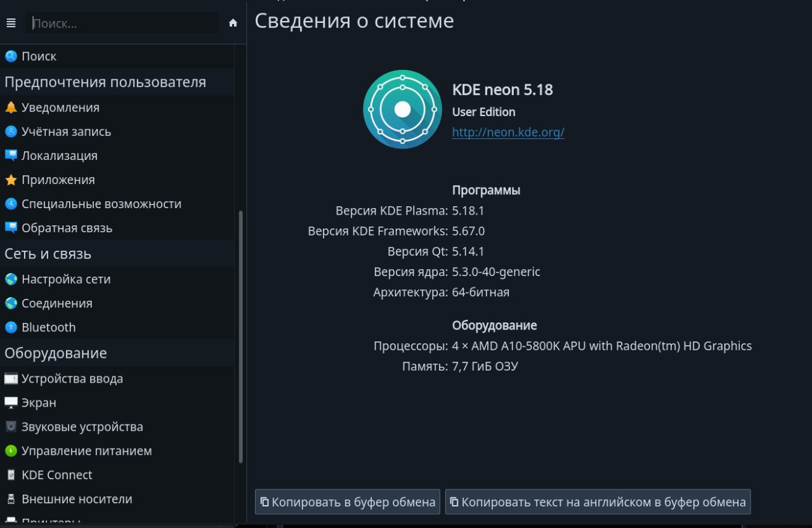The height and width of the screenshot is (528, 812).
Task: Open Настройка сети module
Action: [x=117, y=279]
